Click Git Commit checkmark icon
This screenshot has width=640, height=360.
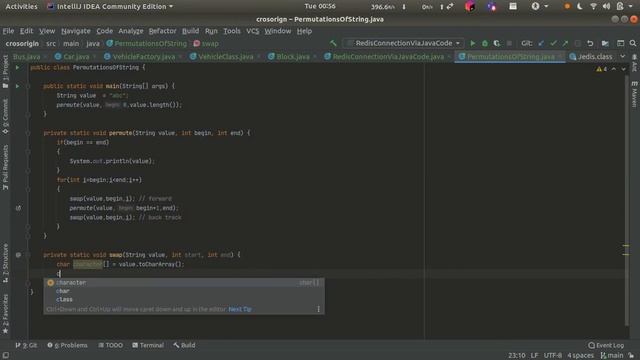point(553,43)
